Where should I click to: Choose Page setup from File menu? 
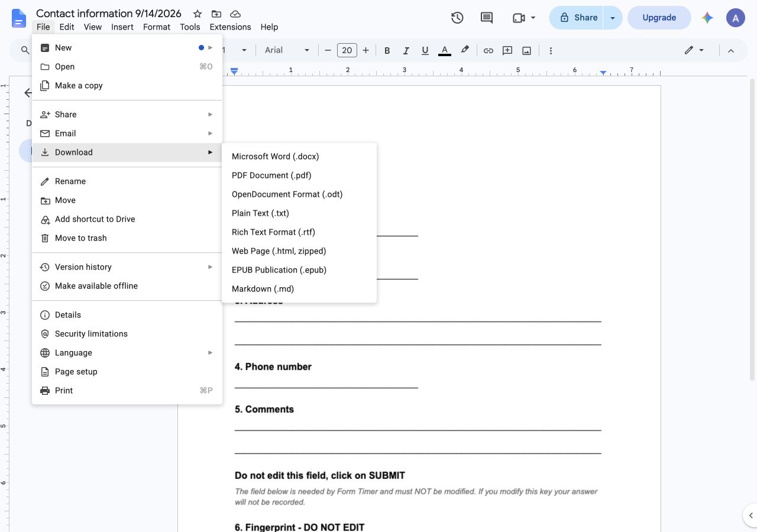[x=127, y=372]
